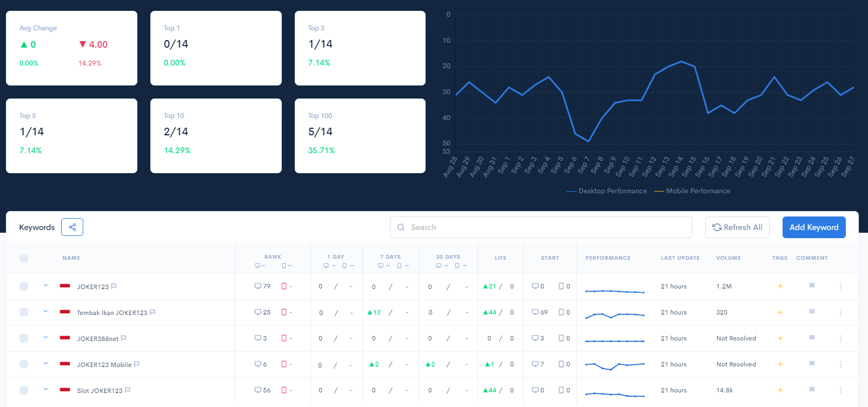Open the Top 10 stats card
The image size is (868, 407).
(216, 136)
